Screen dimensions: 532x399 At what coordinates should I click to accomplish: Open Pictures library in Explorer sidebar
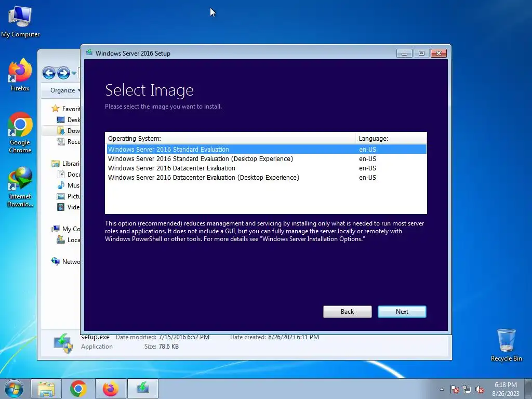click(x=69, y=196)
